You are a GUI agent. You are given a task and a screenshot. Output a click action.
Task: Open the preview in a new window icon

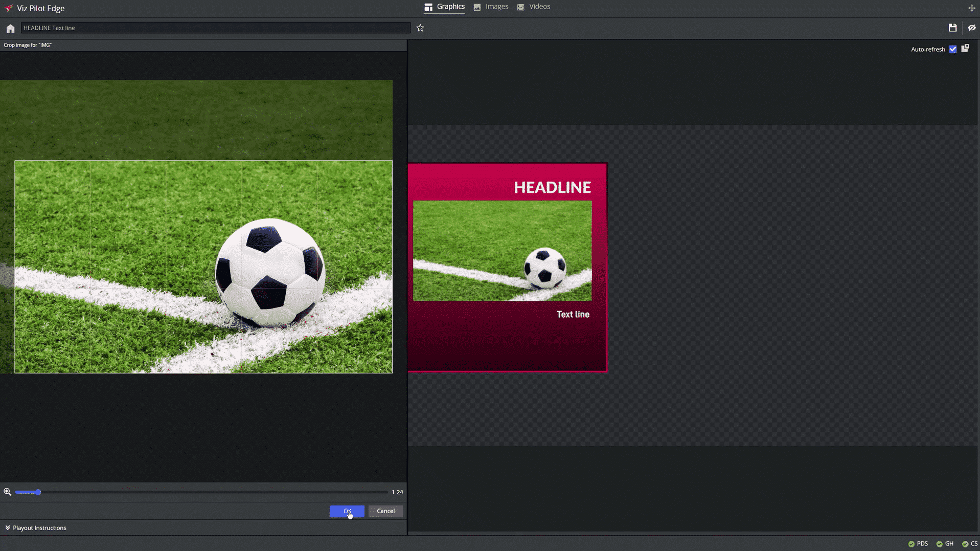coord(966,48)
